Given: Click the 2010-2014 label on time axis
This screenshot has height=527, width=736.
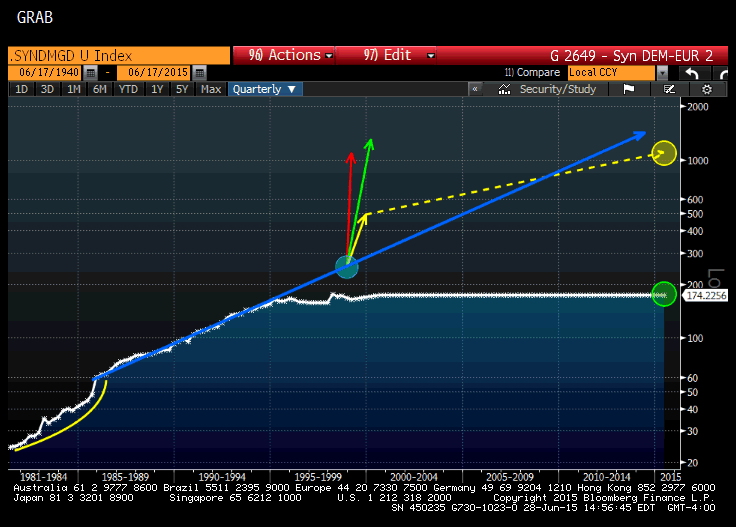Looking at the screenshot, I should [x=606, y=477].
